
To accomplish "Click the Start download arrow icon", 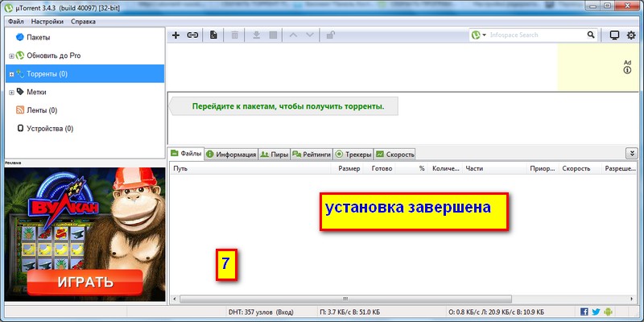I will (256, 35).
